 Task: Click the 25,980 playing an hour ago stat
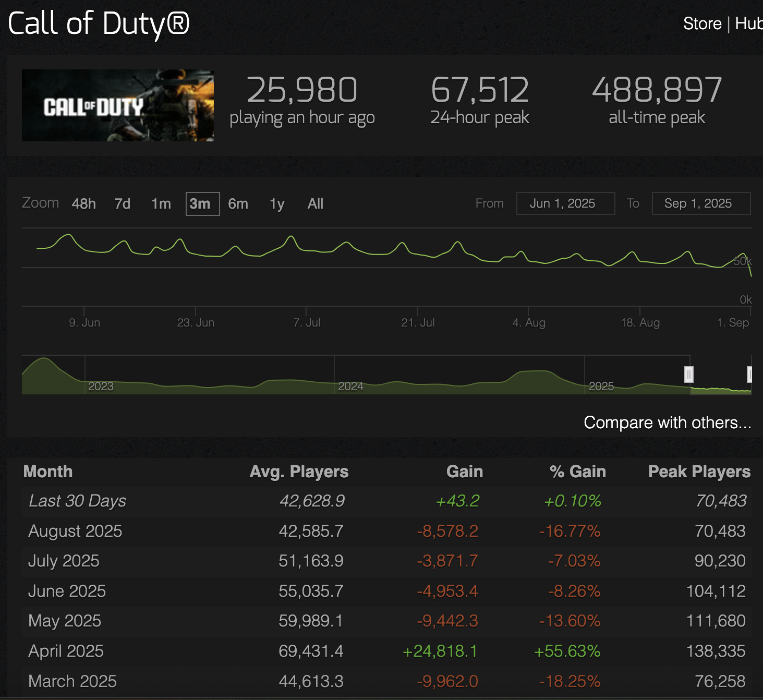click(x=302, y=101)
